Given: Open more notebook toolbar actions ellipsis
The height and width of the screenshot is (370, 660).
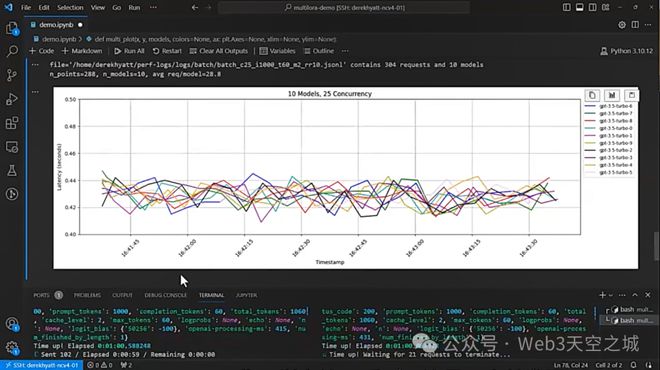Looking at the screenshot, I should (345, 51).
